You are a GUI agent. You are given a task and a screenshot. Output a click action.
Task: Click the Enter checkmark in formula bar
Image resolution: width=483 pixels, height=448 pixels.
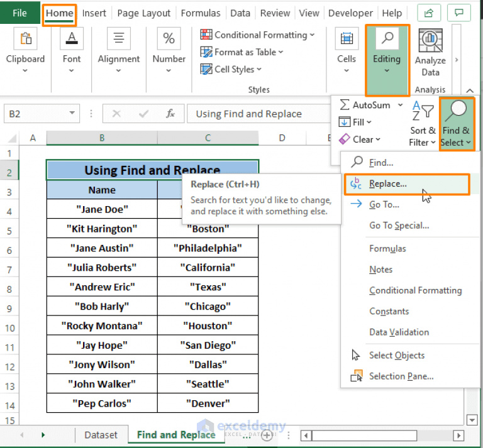[143, 114]
